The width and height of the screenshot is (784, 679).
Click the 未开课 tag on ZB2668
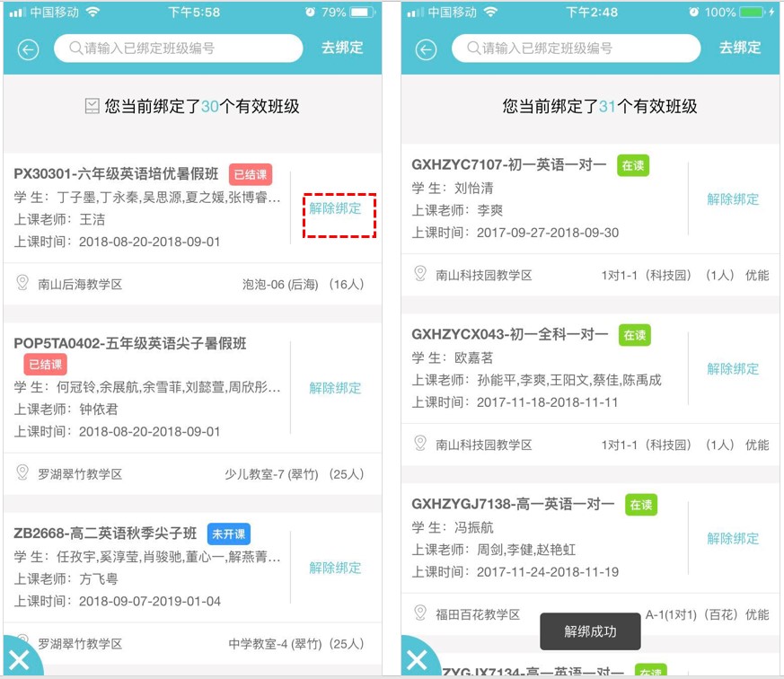click(x=228, y=534)
